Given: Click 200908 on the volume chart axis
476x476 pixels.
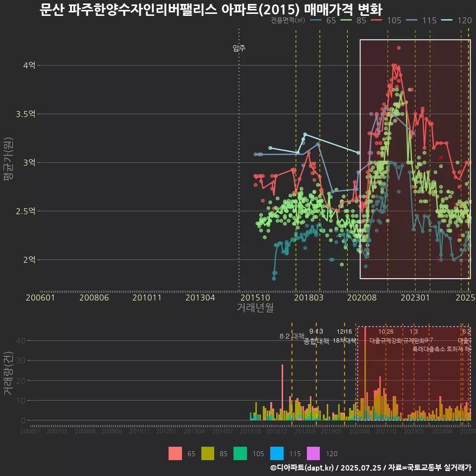Looking at the screenshot, I should point(112,431).
